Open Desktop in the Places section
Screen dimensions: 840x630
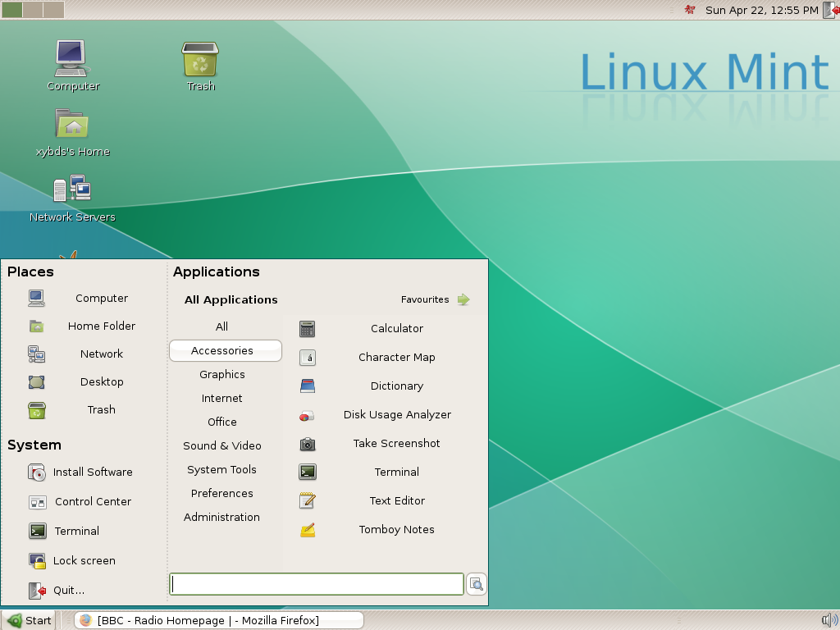click(x=84, y=381)
